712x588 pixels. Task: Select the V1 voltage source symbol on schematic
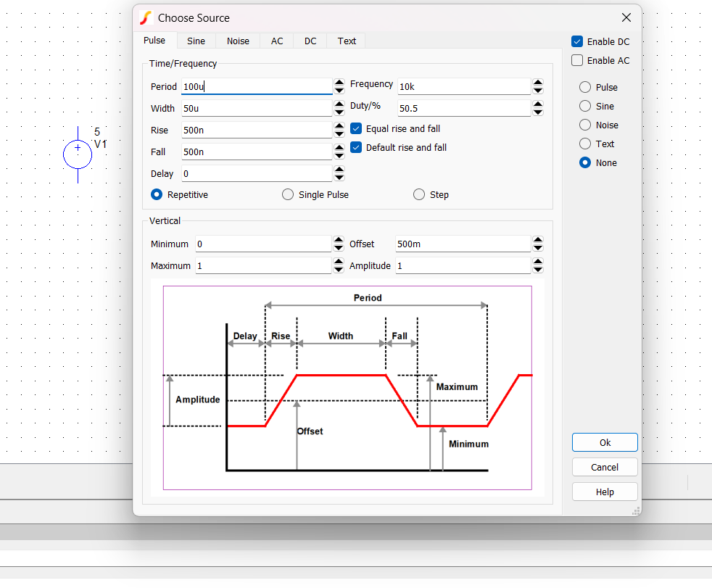78,154
